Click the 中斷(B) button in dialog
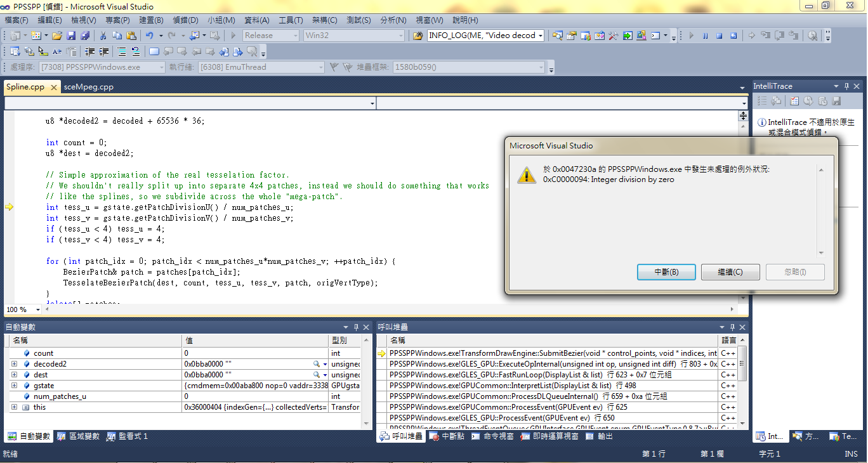Image resolution: width=868 pixels, height=463 pixels. (x=666, y=272)
